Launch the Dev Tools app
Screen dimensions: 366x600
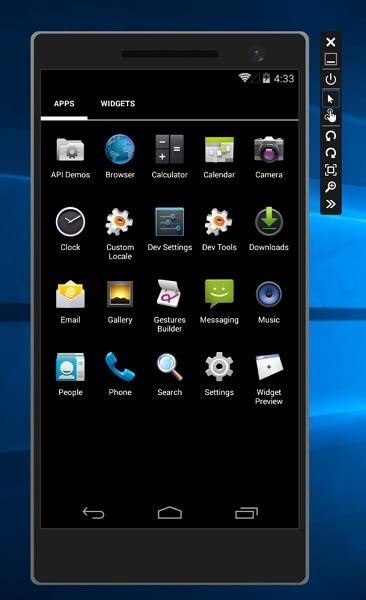point(219,229)
